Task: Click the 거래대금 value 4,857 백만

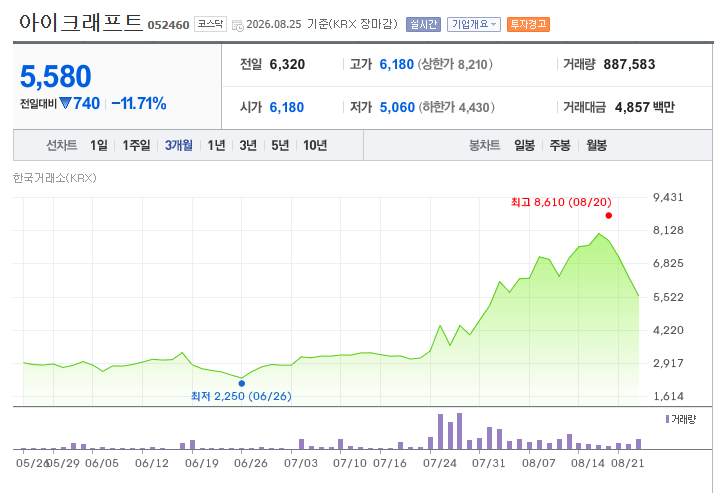Action: [x=644, y=107]
